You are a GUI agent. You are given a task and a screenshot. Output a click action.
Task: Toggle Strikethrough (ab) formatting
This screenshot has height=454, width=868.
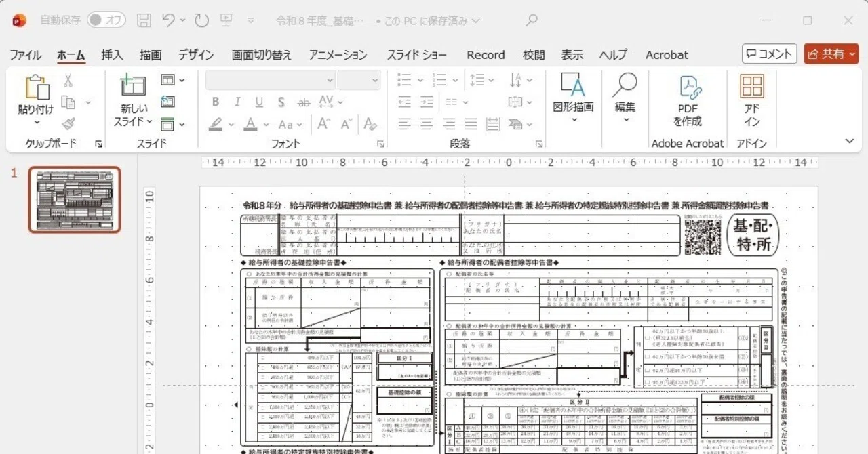pyautogui.click(x=304, y=102)
